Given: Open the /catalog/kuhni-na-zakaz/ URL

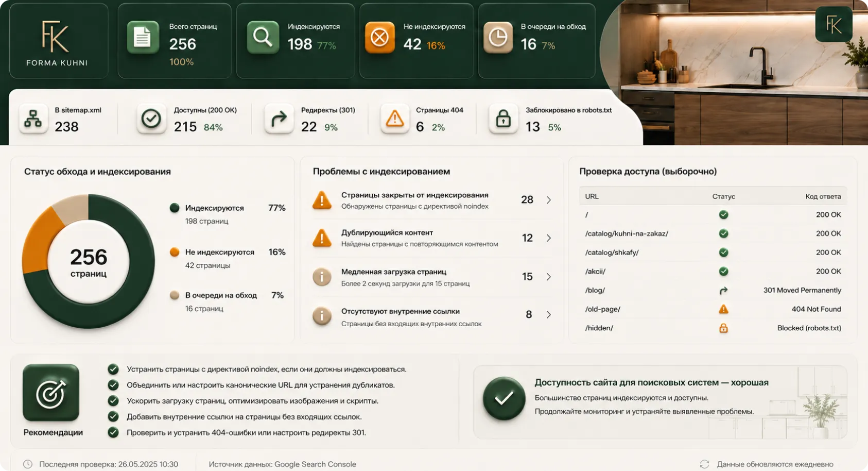Looking at the screenshot, I should click(x=627, y=233).
